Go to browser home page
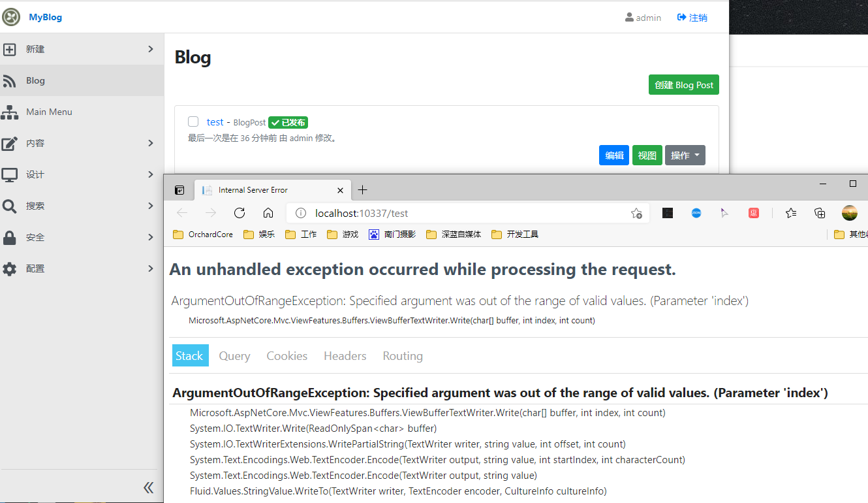Screen dimensions: 868x503 [268, 213]
